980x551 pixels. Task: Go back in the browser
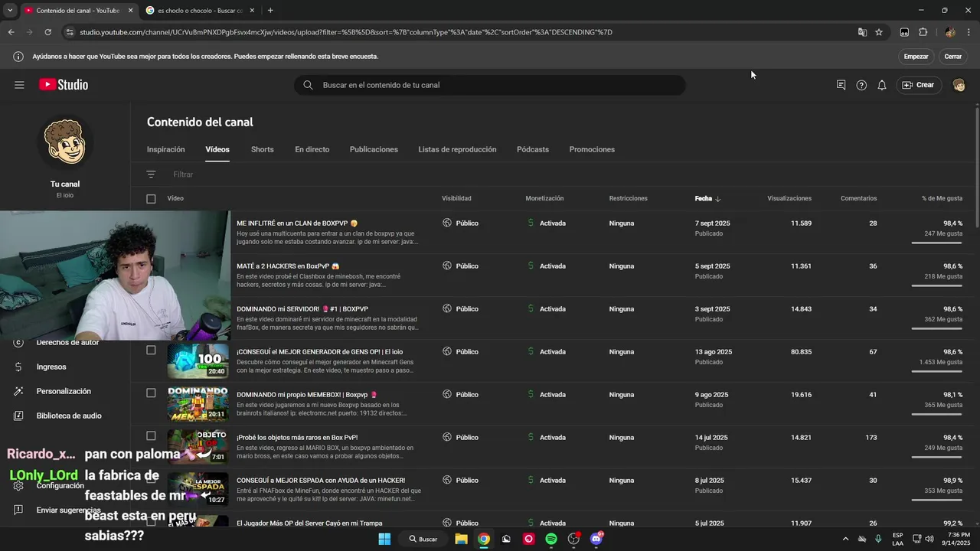coord(11,32)
